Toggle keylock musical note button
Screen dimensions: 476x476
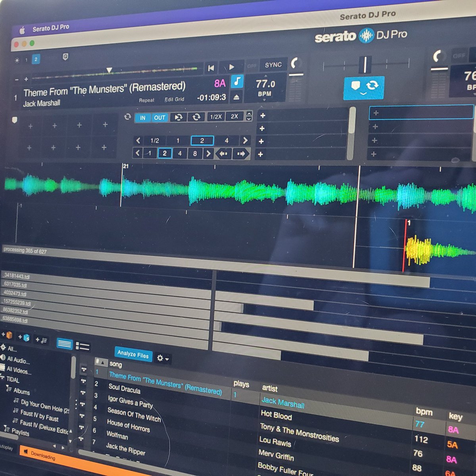tap(237, 82)
